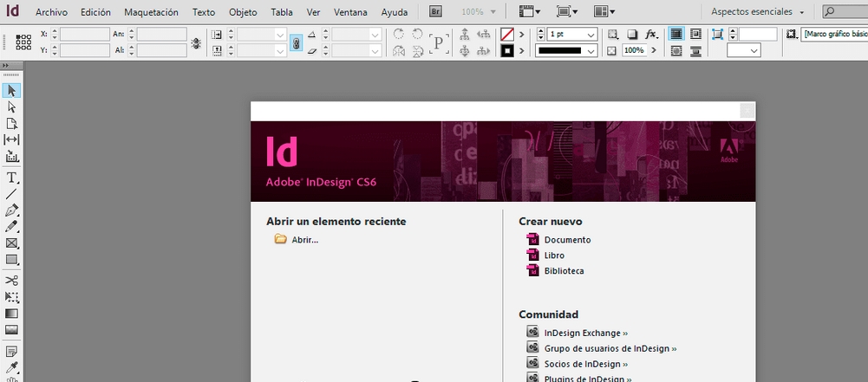Toggle constrain proportions for scaling link
The height and width of the screenshot is (382, 868).
297,42
